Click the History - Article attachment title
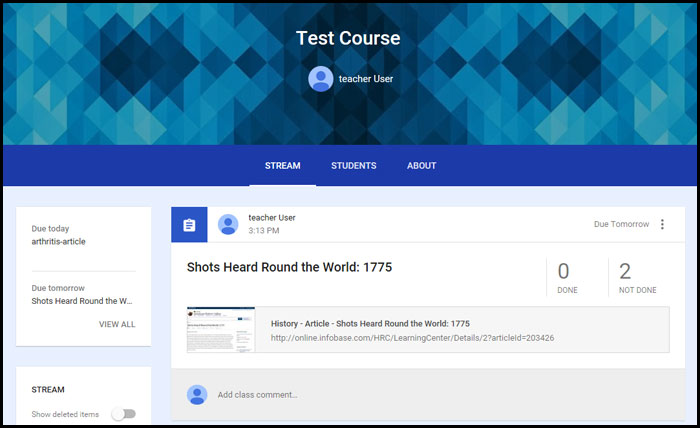The height and width of the screenshot is (428, 700). (370, 324)
